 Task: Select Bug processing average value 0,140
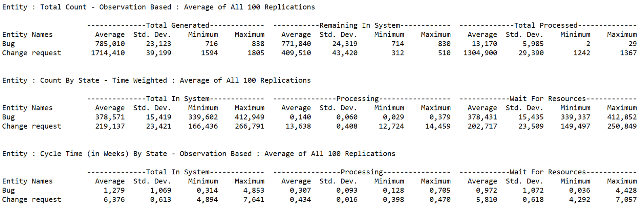(x=300, y=117)
